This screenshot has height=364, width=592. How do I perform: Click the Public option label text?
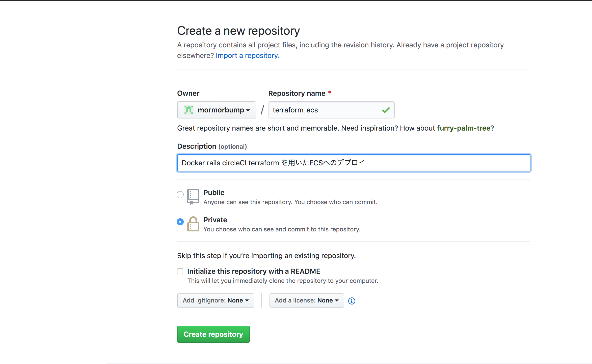214,193
